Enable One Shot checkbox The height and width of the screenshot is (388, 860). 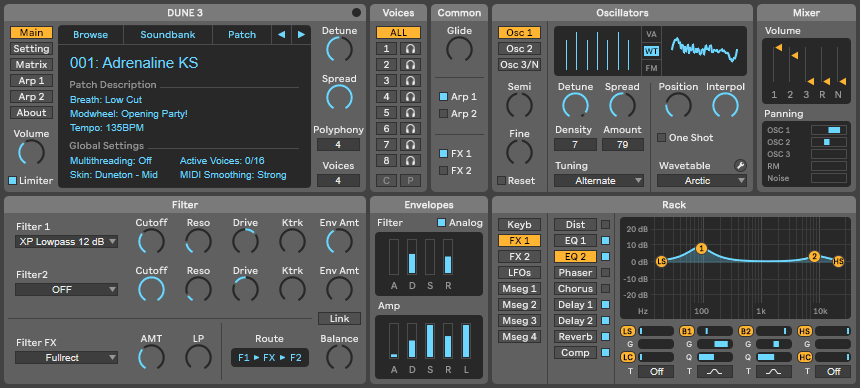coord(661,138)
